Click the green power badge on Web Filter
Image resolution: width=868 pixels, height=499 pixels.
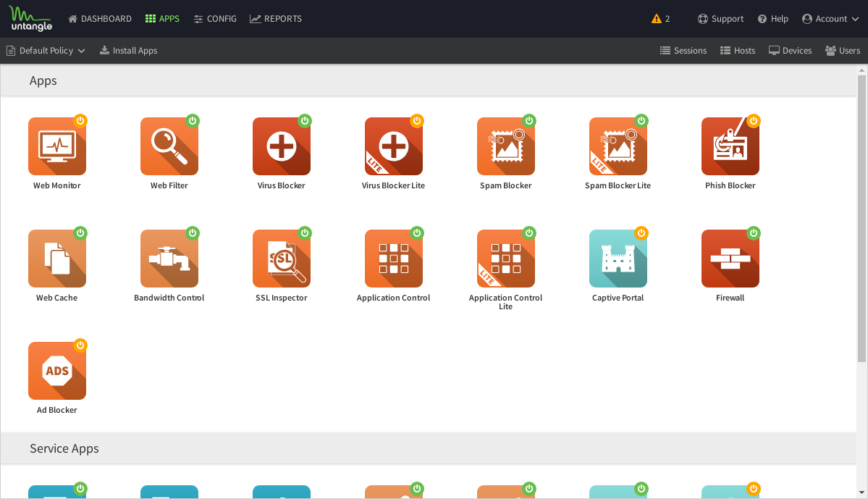point(193,121)
